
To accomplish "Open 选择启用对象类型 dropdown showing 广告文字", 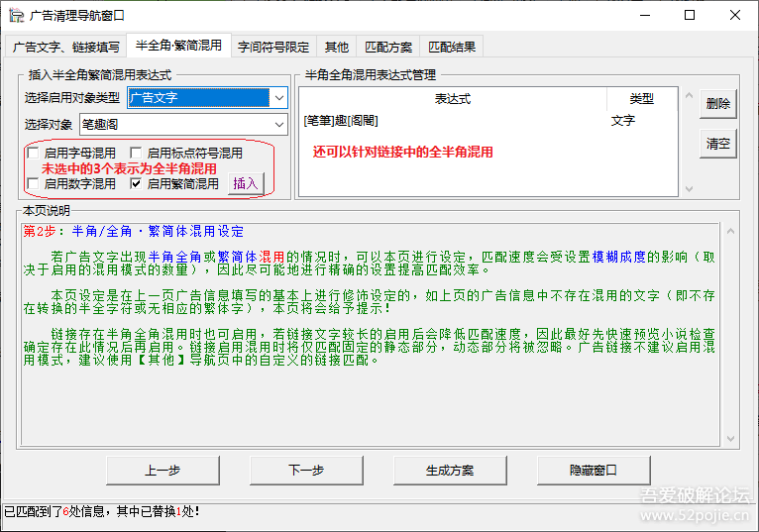I will (208, 98).
